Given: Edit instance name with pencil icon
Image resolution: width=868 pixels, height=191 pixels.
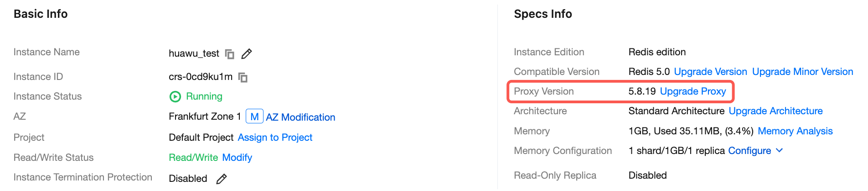Looking at the screenshot, I should (247, 54).
